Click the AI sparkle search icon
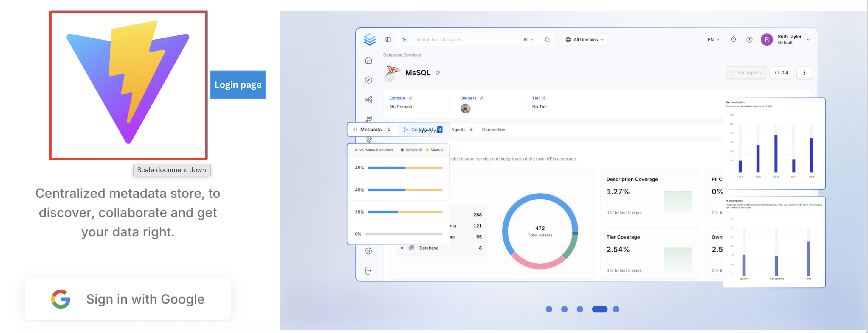The width and height of the screenshot is (868, 333). 404,39
